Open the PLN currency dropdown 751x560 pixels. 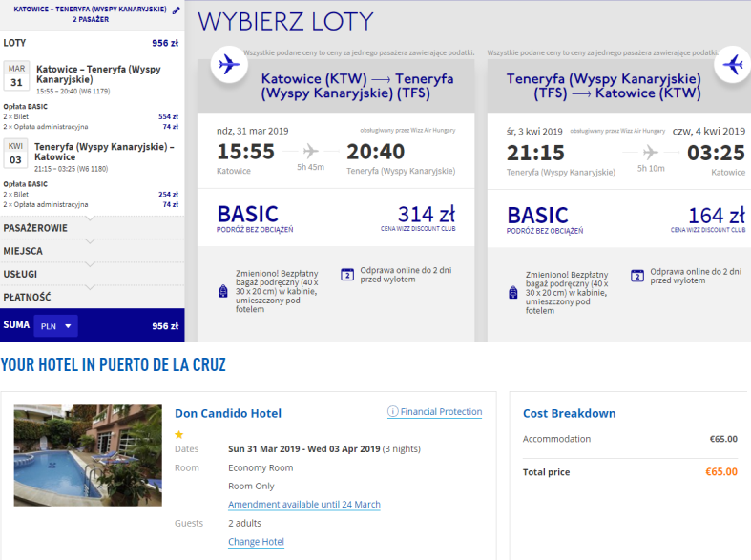tap(55, 326)
